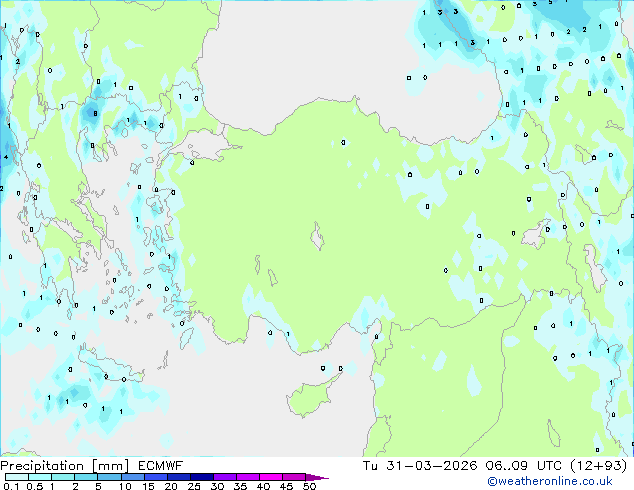Click the '06..09' time range text
This screenshot has height=490, width=634.
507,466
